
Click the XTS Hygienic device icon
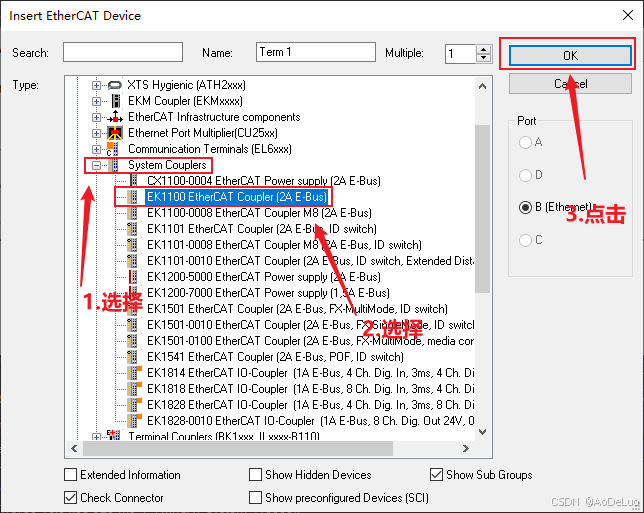pyautogui.click(x=115, y=85)
